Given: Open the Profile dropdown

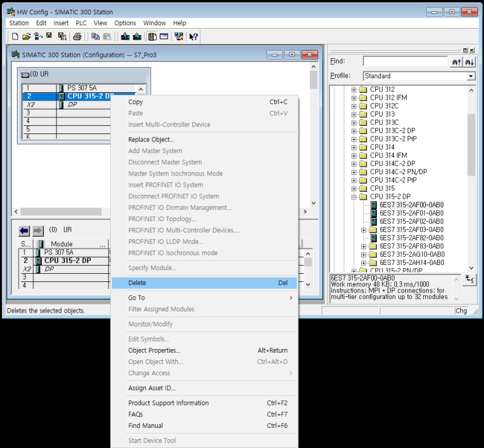Looking at the screenshot, I should point(470,76).
